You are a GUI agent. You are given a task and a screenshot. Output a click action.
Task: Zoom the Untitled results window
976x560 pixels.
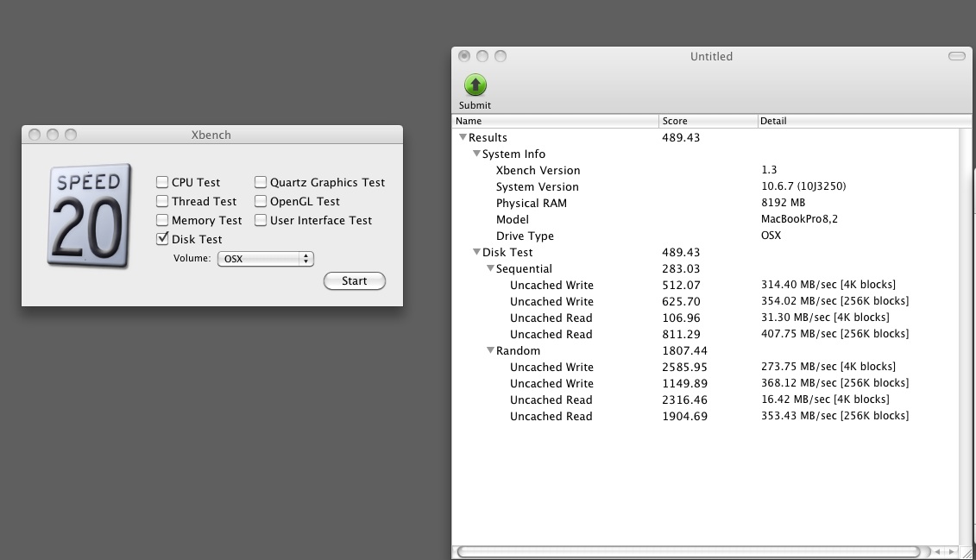[501, 56]
